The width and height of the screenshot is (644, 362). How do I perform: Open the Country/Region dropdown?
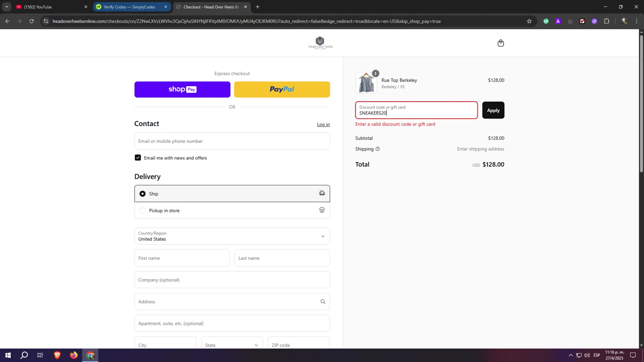click(x=232, y=236)
